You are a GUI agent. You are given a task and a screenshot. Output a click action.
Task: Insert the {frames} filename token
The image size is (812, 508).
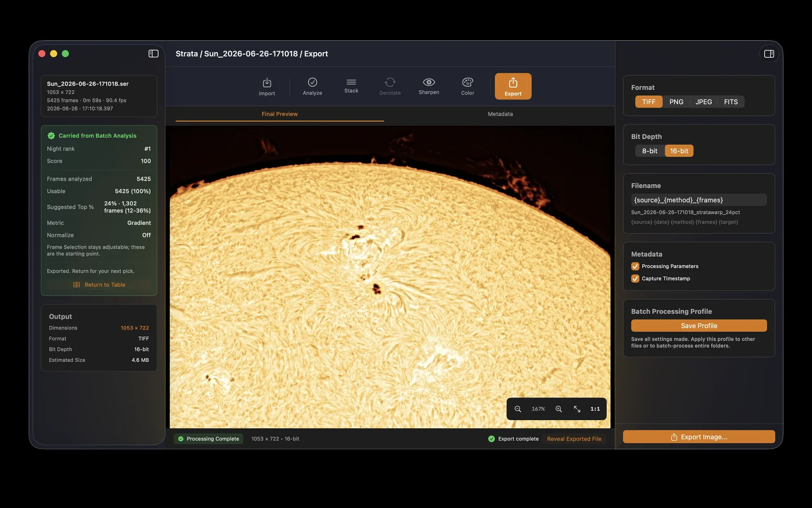[x=706, y=222]
